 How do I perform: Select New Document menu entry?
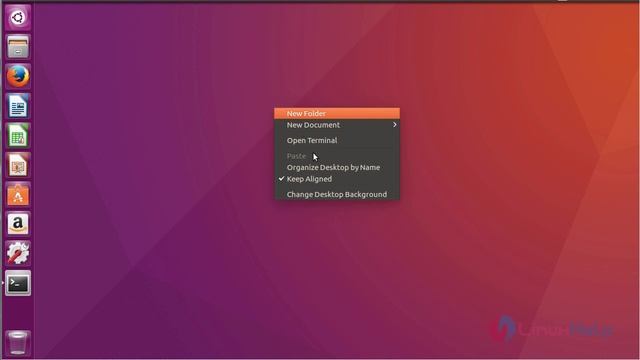point(337,125)
